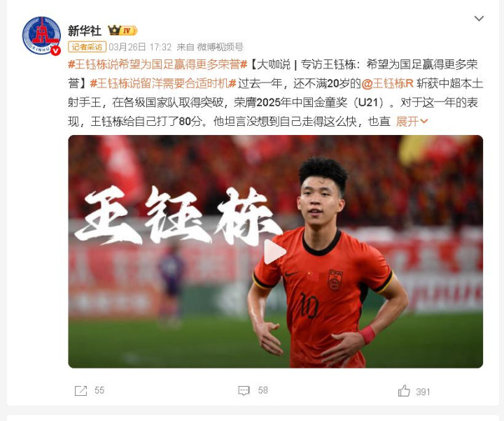Like the post with thumbs-up icon

pyautogui.click(x=404, y=391)
